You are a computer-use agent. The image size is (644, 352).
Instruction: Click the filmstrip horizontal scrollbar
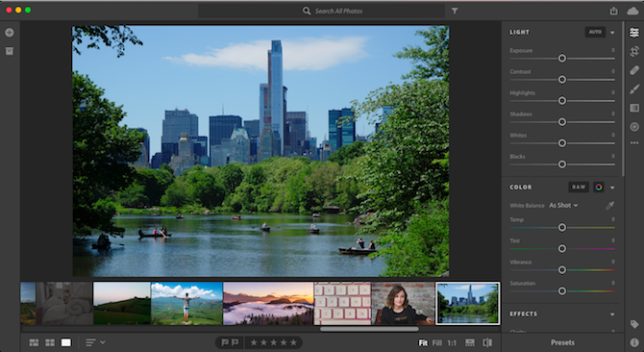369,329
